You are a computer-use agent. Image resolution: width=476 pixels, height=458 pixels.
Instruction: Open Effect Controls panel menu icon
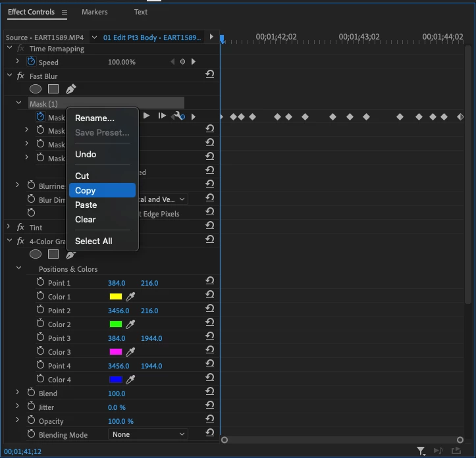[65, 12]
